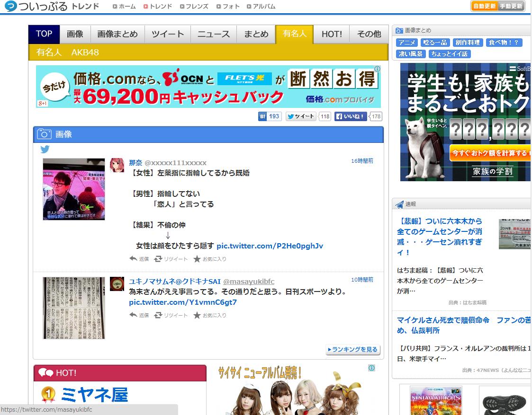
Task: Open pic.twitter.com/P2He0pghJv link
Action: 270,246
